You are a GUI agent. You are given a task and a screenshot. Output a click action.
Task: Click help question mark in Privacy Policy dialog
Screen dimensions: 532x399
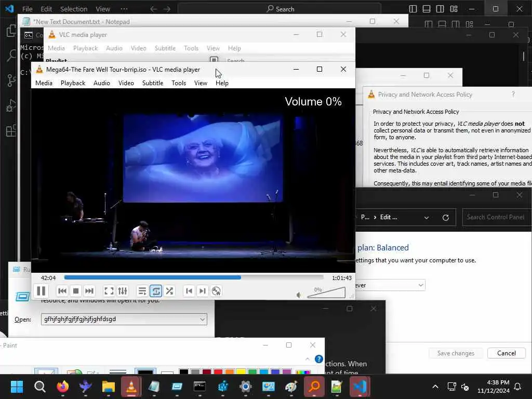(x=513, y=95)
